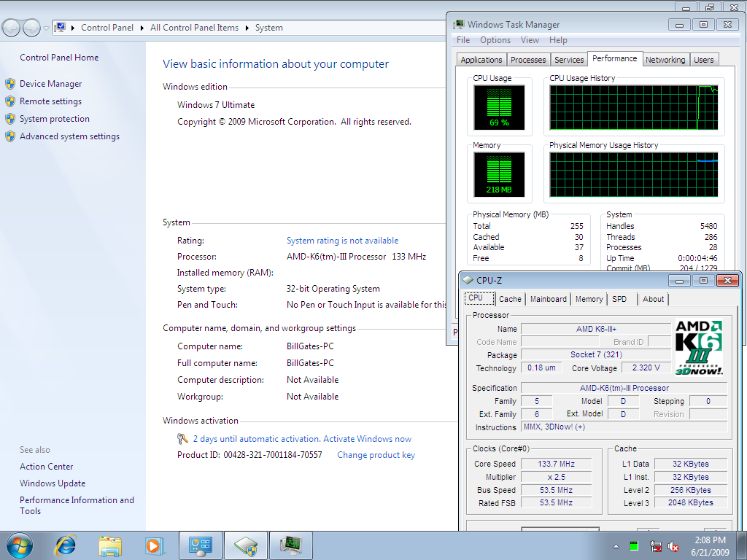The image size is (747, 560).
Task: Open Windows Update link
Action: (x=53, y=483)
